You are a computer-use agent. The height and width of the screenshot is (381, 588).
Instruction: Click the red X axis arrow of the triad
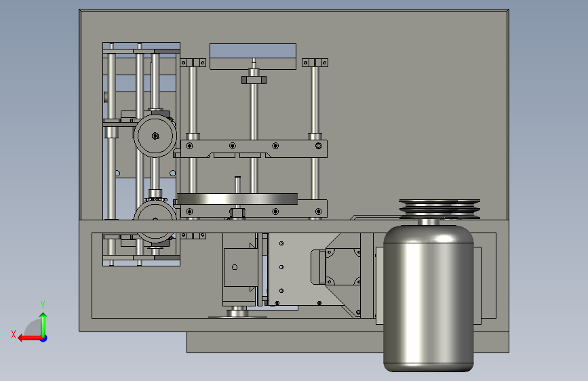pos(29,338)
